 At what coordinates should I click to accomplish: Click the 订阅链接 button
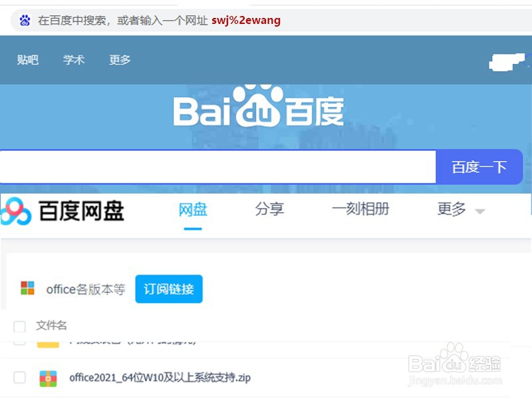169,289
